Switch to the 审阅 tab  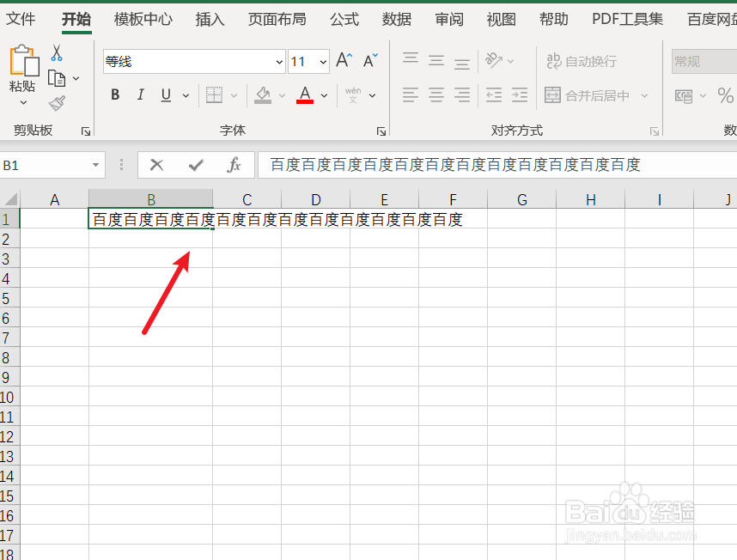(449, 19)
